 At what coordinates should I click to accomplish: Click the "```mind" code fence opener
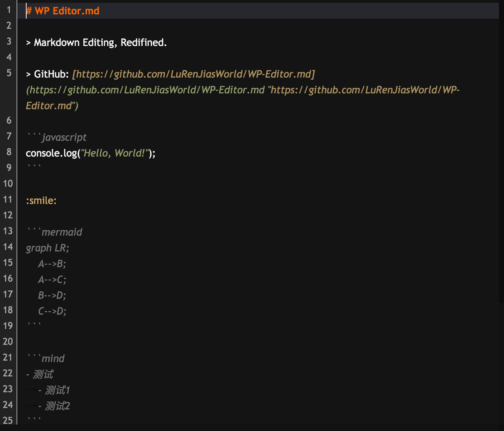click(x=45, y=358)
